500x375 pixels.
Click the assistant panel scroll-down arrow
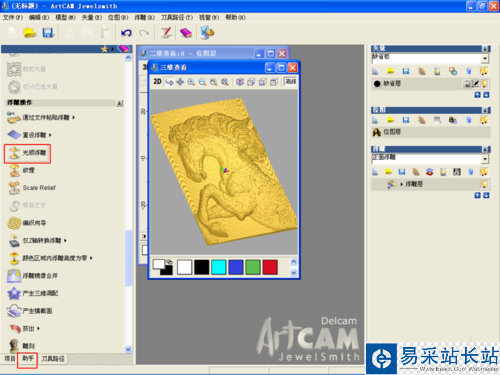coord(128,349)
